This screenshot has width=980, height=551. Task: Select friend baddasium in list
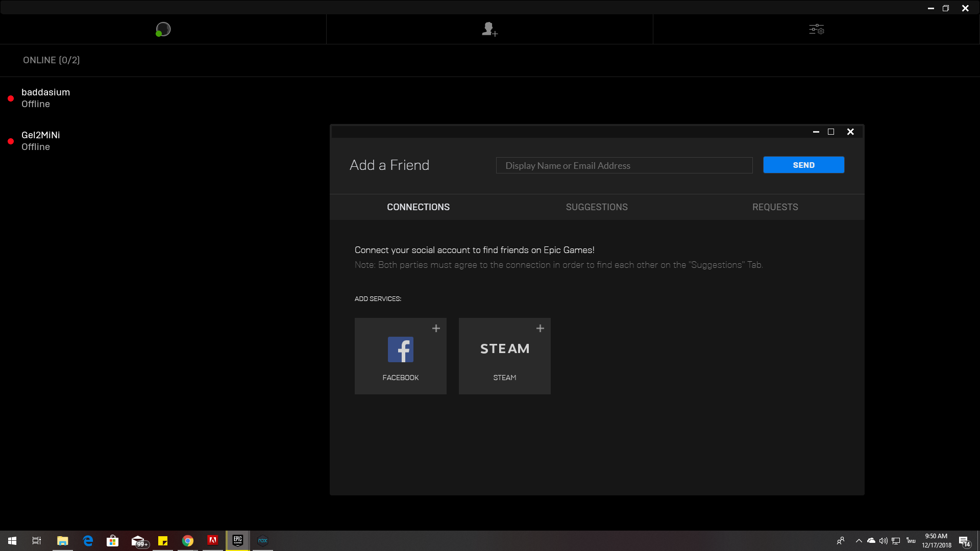(45, 98)
